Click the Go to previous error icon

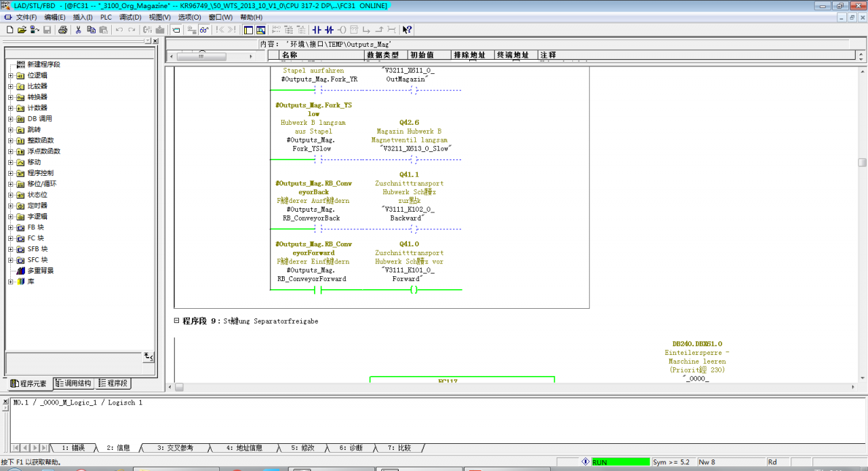[x=220, y=30]
